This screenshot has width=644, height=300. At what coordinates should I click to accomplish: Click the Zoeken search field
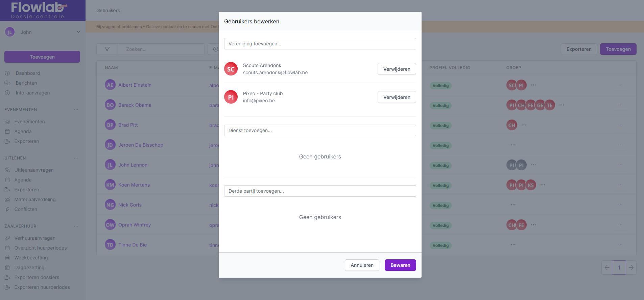161,49
